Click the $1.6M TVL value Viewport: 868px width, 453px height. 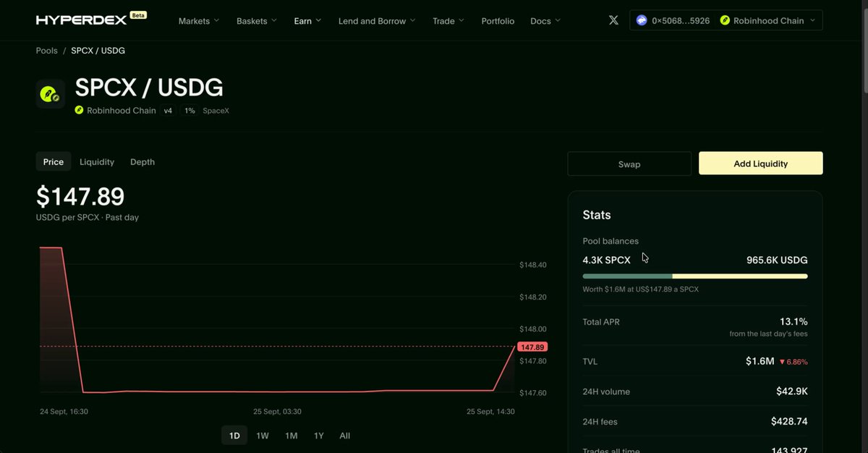[760, 361]
